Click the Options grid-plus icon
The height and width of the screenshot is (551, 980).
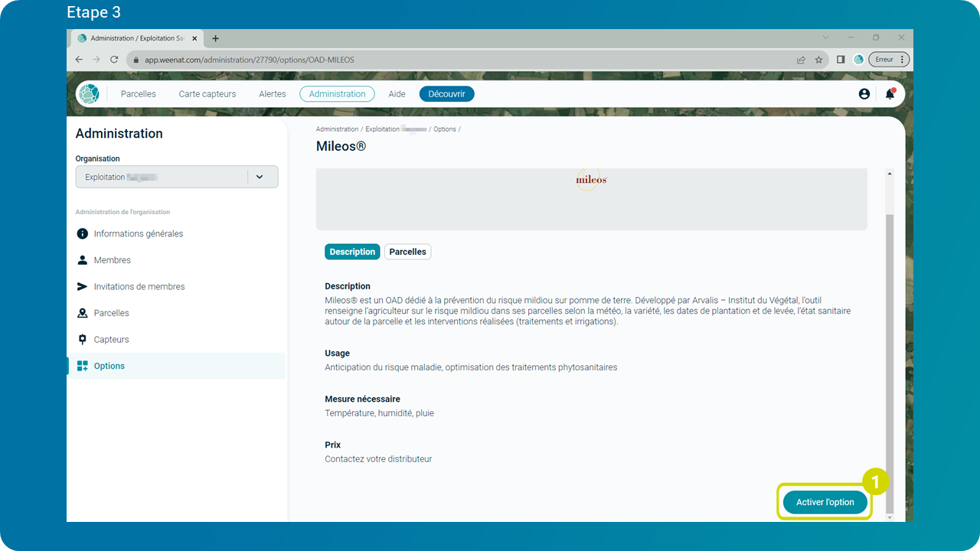82,366
